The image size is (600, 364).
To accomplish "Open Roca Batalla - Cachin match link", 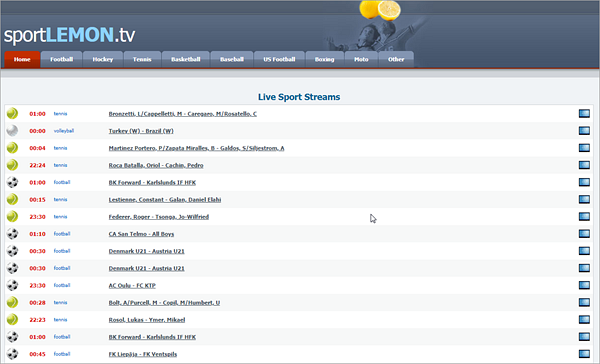I will [x=156, y=165].
